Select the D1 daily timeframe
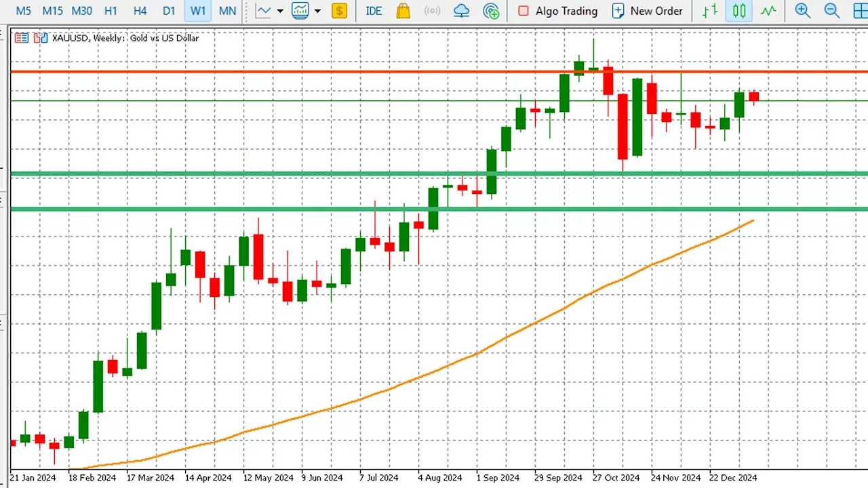Screen dimensions: 868x488 coord(169,11)
